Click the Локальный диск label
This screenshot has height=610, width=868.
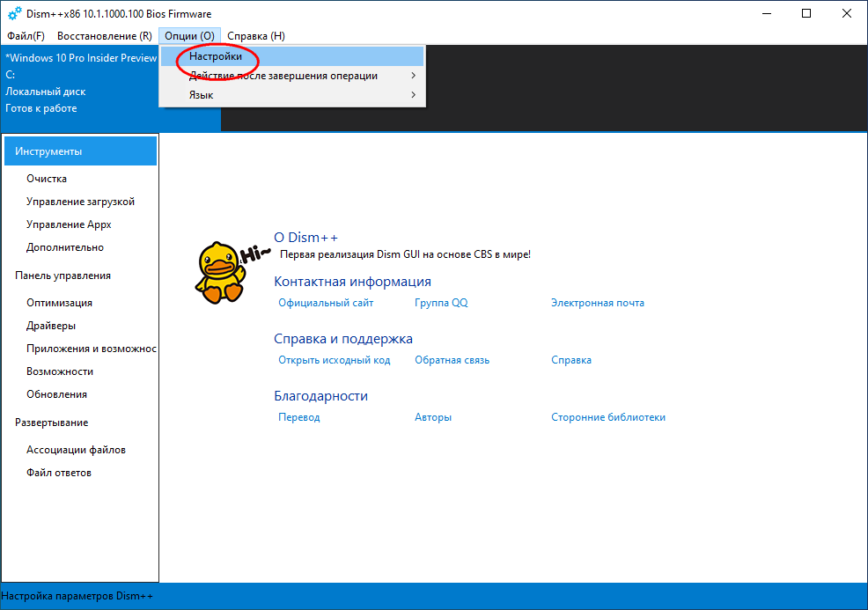click(x=46, y=92)
